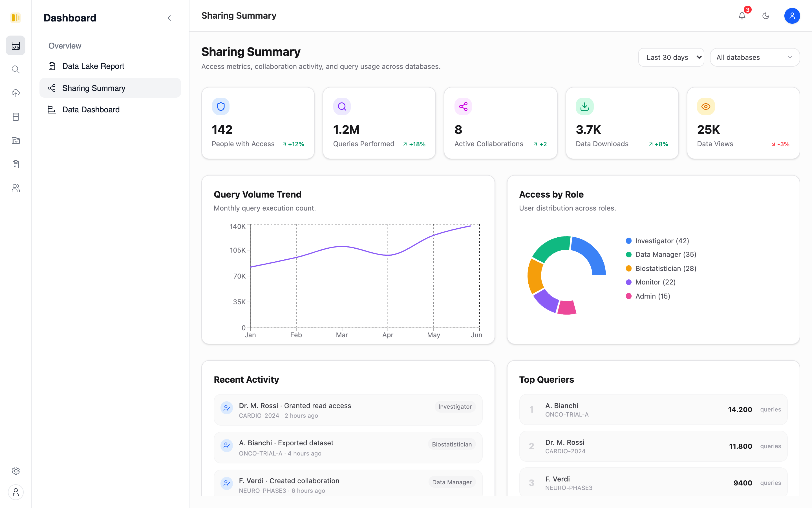812x508 pixels.
Task: Click the eye icon on Data Views card
Action: coord(706,106)
